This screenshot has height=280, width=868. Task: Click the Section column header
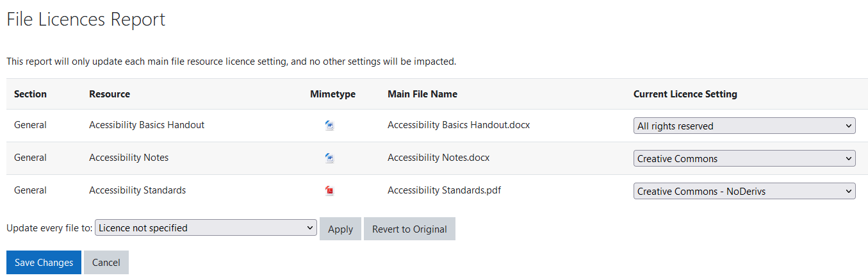coord(30,94)
